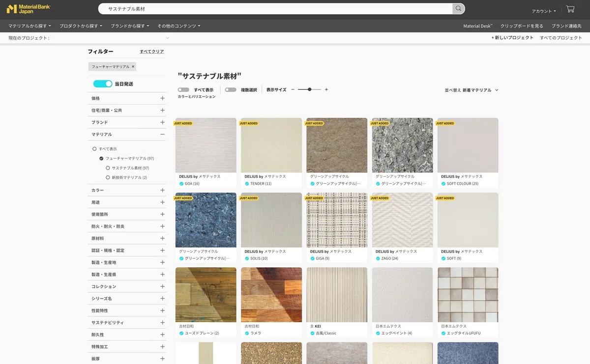Expand the ブランド filter section
Screen dimensions: 590x364
click(127, 122)
